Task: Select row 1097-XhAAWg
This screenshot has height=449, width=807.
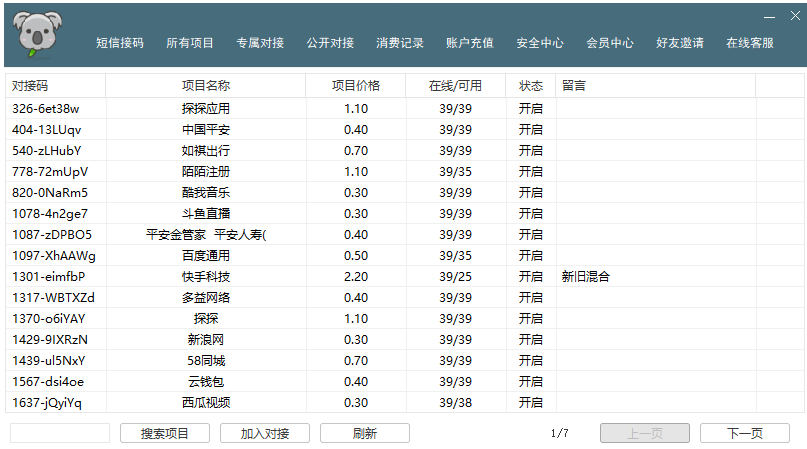Action: pyautogui.click(x=405, y=256)
